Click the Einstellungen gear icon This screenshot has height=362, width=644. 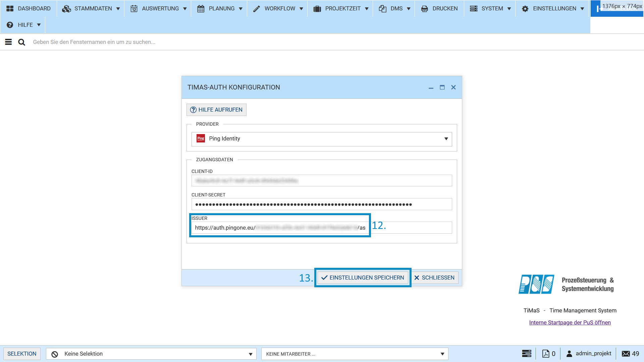[525, 9]
